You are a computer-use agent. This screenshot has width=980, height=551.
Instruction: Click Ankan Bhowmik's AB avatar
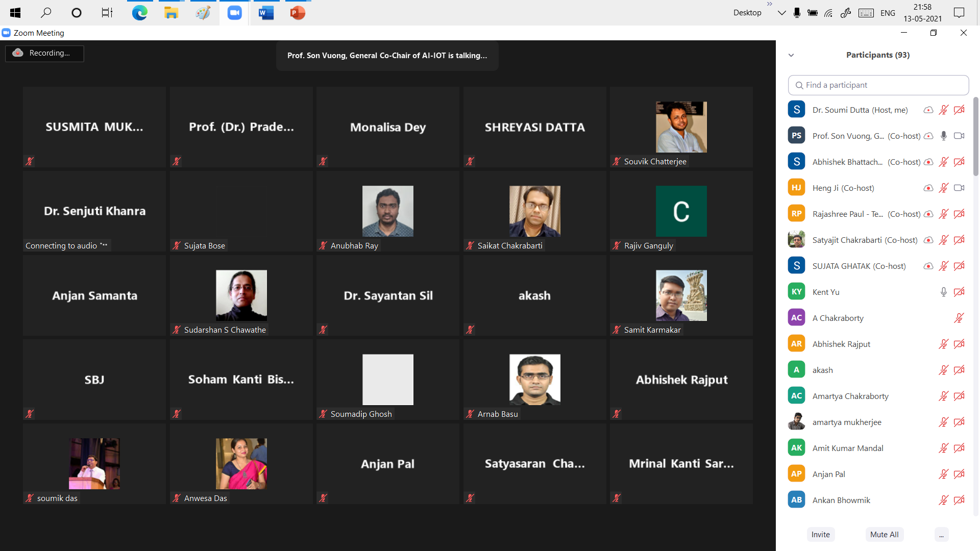click(796, 500)
